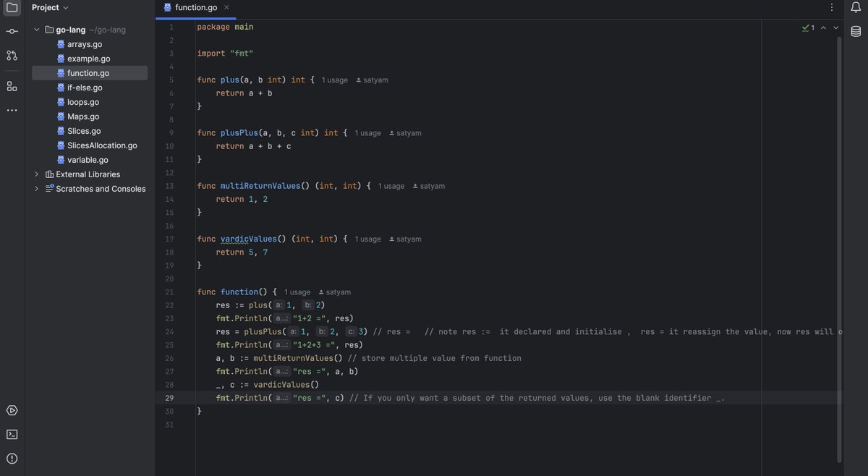Open the Problems tool window
The height and width of the screenshot is (476, 868).
click(12, 458)
